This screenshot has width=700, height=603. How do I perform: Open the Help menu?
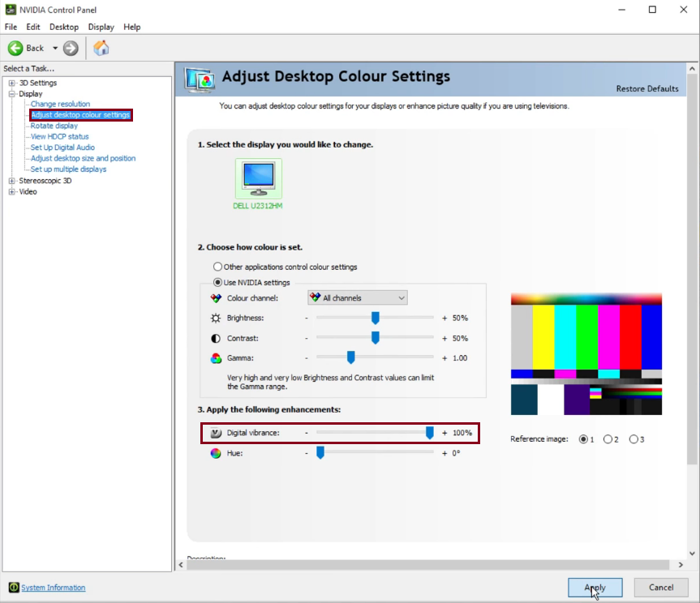pos(131,27)
